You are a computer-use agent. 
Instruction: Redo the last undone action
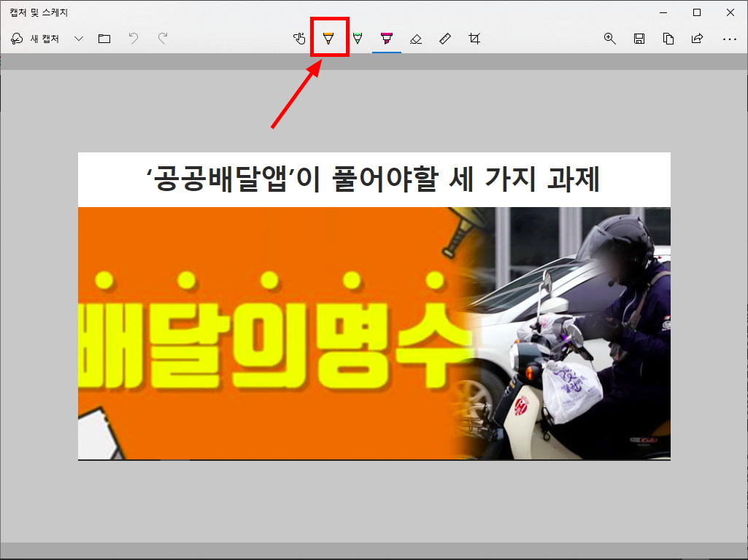tap(163, 39)
